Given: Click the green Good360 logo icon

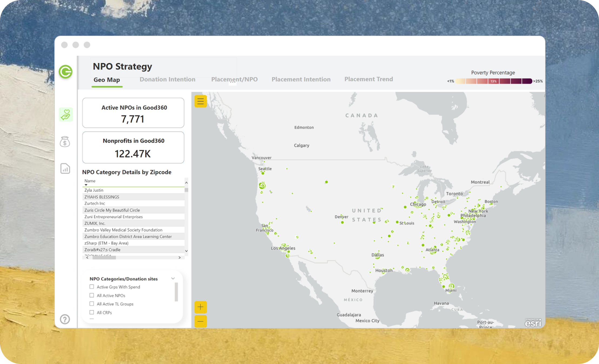Looking at the screenshot, I should (65, 72).
